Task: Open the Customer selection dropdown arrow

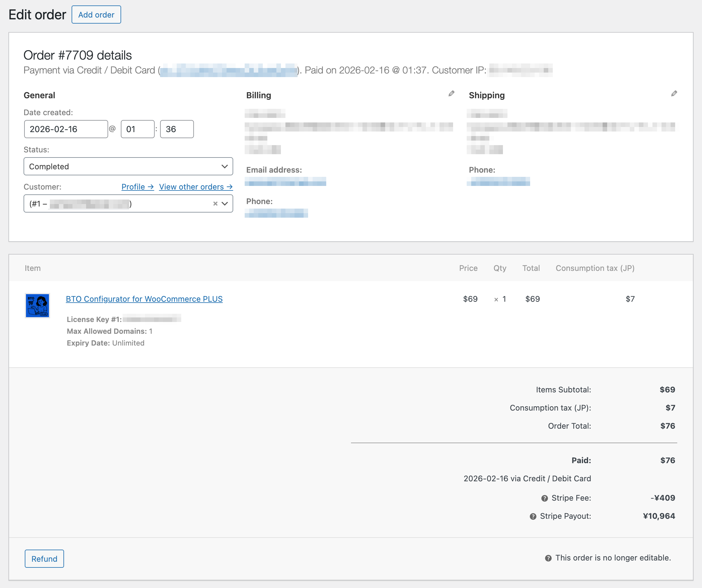Action: click(225, 204)
